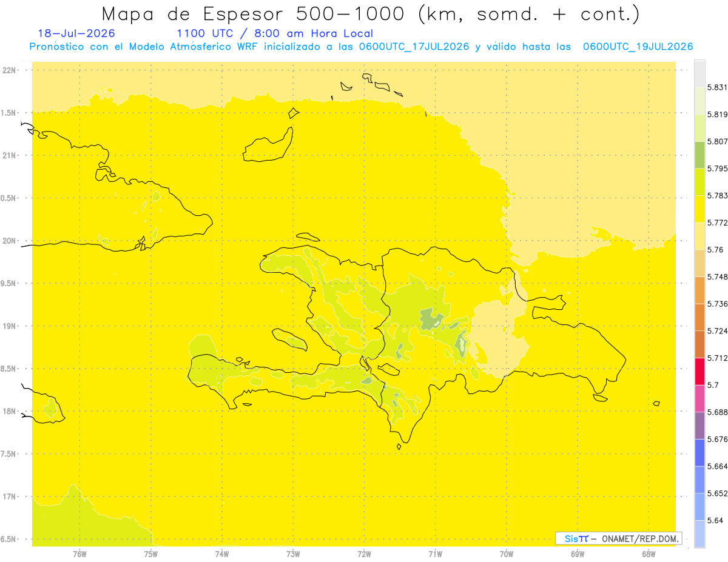This screenshot has height=562, width=728.
Task: Click the longitude axis label '71W'
Action: (435, 554)
